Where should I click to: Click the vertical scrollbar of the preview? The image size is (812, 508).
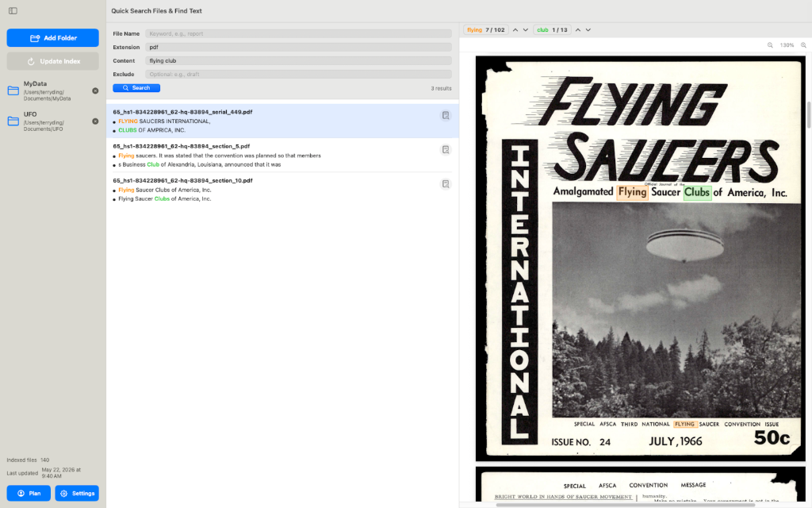pos(809,115)
